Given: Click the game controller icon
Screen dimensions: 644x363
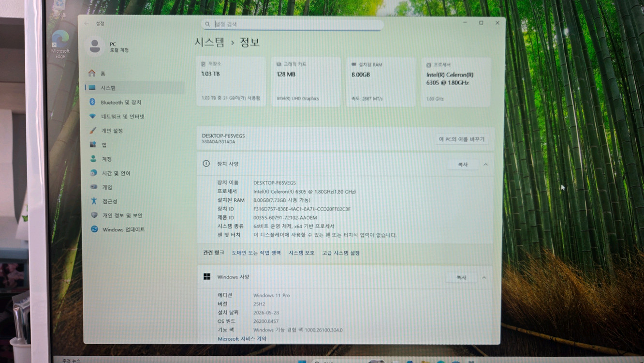Looking at the screenshot, I should (x=93, y=187).
